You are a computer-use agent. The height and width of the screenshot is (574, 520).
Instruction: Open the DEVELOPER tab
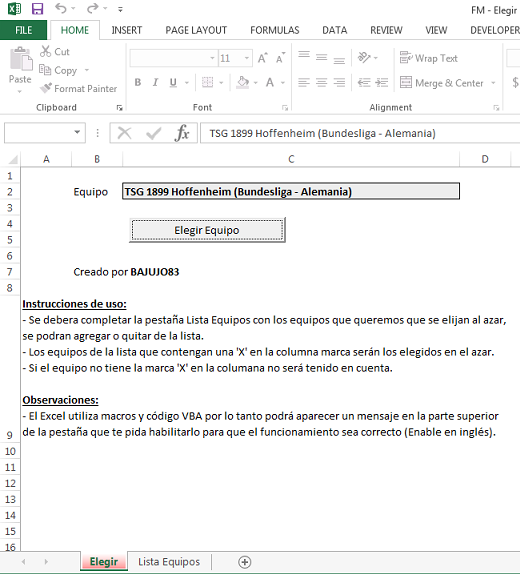click(x=494, y=30)
